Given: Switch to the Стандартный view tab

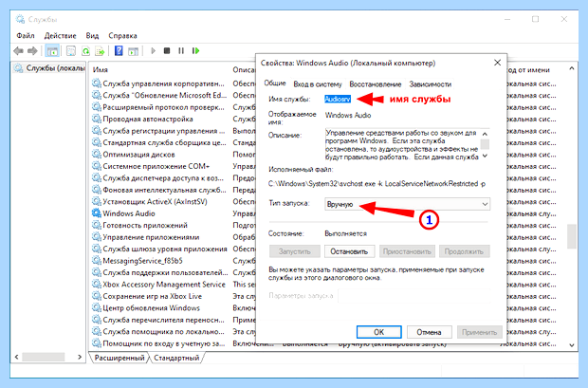Looking at the screenshot, I should tap(176, 358).
